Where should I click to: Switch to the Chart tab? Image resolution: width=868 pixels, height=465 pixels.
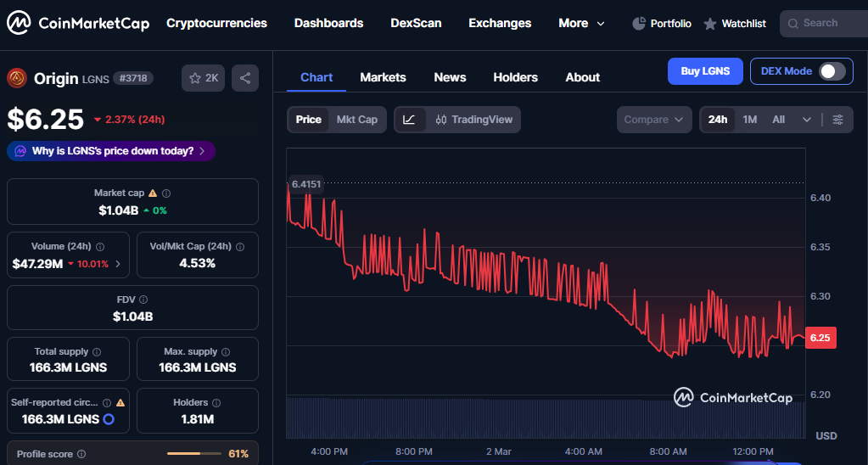316,77
